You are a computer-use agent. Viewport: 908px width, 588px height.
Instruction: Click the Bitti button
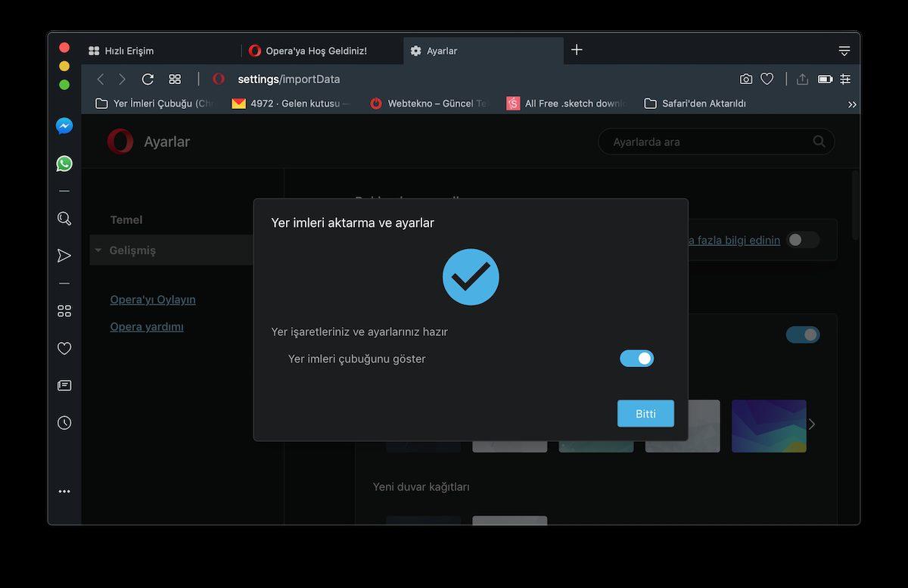(645, 414)
